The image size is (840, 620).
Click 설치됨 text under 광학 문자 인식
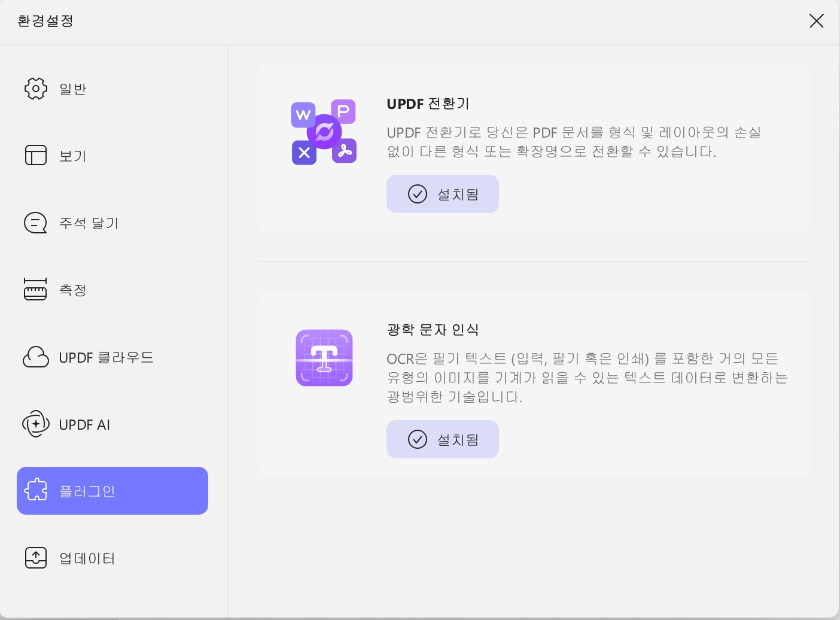tap(458, 440)
